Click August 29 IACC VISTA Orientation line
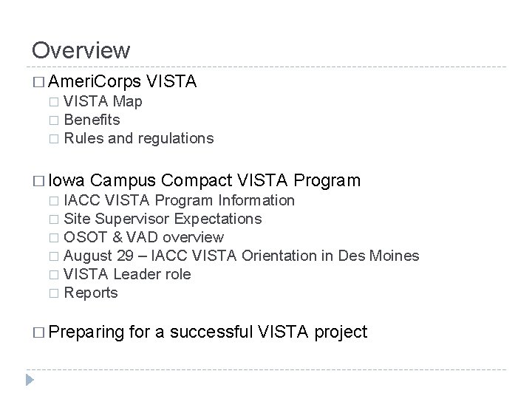 [241, 256]
